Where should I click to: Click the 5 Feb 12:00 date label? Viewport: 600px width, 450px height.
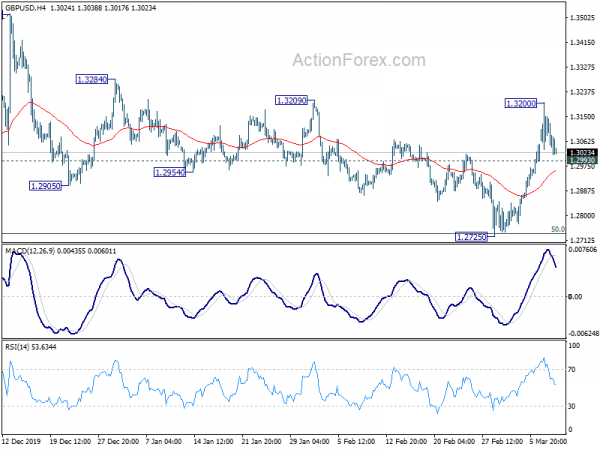[357, 441]
